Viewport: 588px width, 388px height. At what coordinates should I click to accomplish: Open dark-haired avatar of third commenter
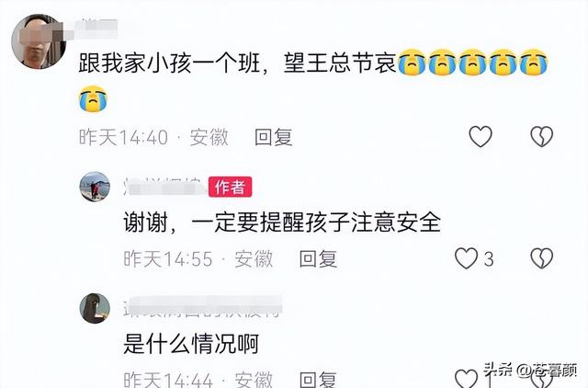click(x=95, y=308)
